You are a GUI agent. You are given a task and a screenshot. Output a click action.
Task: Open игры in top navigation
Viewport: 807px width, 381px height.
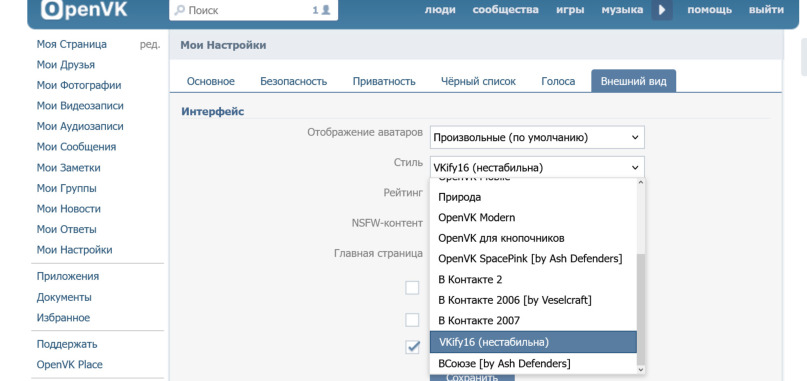(570, 10)
